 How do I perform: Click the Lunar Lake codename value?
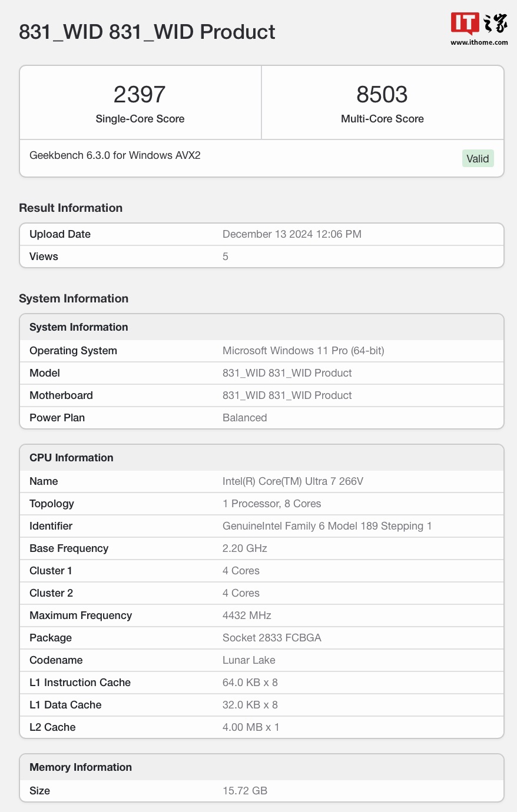coord(249,660)
